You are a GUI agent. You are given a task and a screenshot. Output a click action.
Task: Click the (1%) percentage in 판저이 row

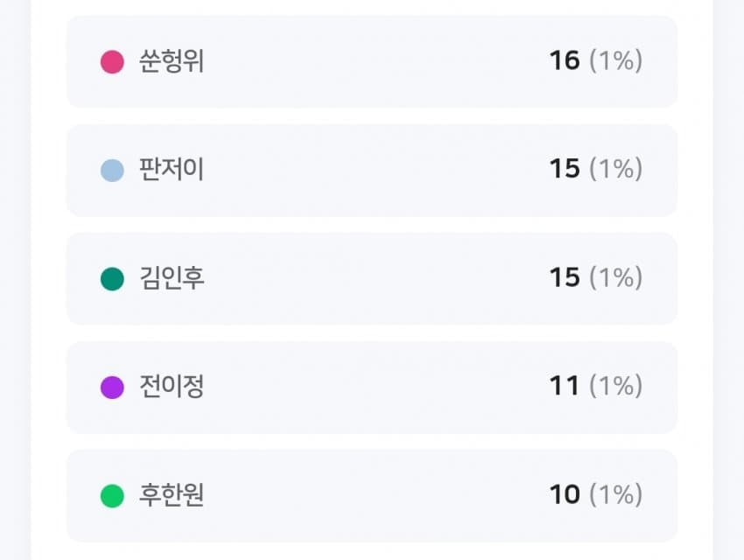[x=616, y=170]
